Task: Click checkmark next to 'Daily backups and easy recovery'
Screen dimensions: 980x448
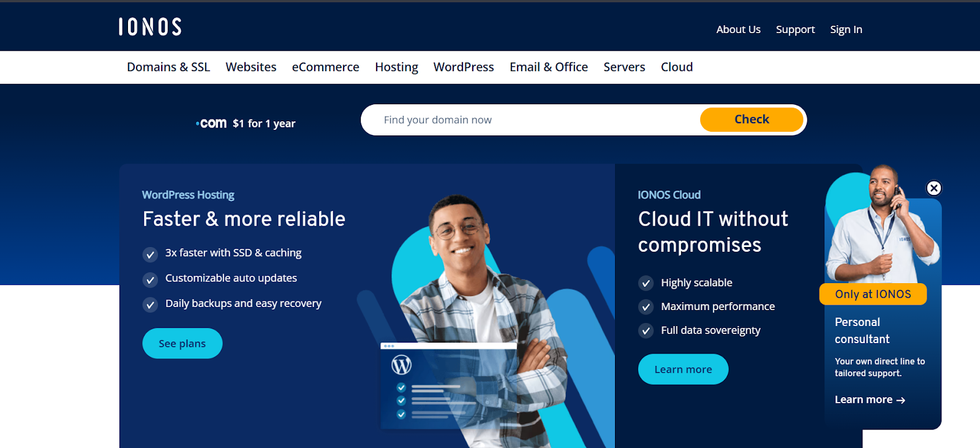Action: (x=150, y=305)
